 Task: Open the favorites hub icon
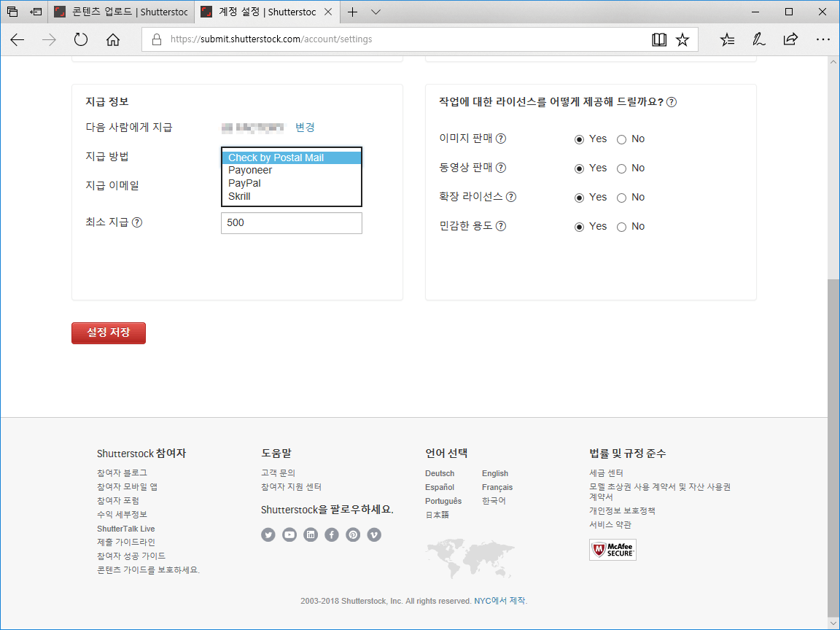pos(727,39)
